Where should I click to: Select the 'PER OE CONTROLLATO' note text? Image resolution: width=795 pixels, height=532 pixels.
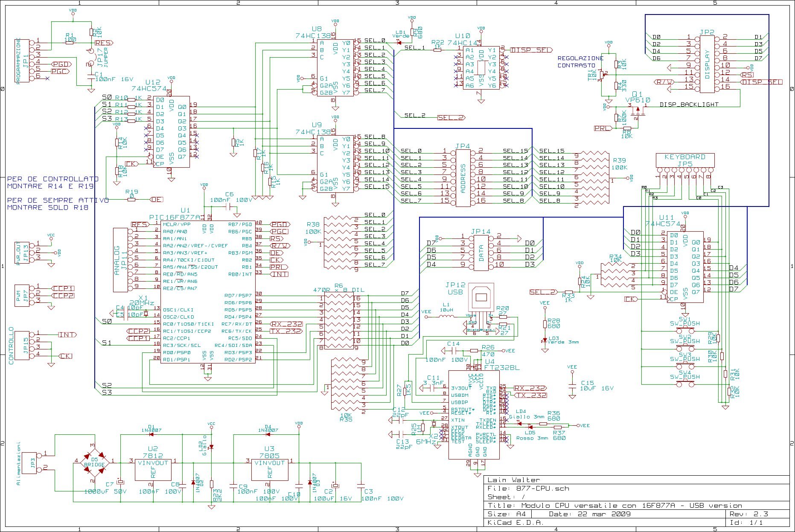coord(53,182)
